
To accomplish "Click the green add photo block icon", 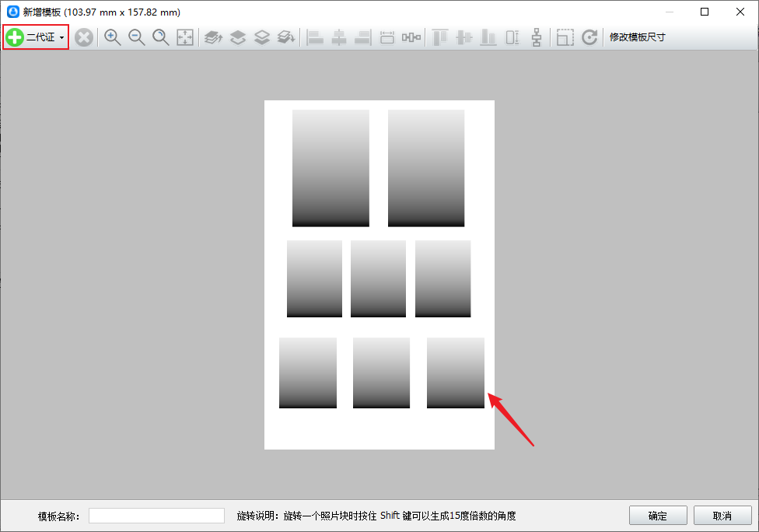I will pyautogui.click(x=15, y=37).
